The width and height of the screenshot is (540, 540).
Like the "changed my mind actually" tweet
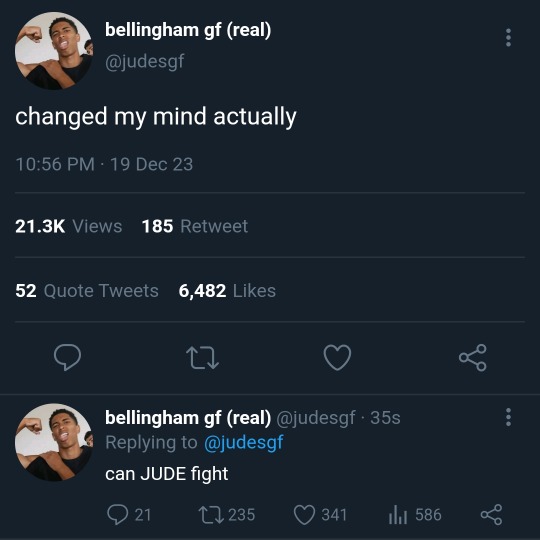tap(337, 357)
